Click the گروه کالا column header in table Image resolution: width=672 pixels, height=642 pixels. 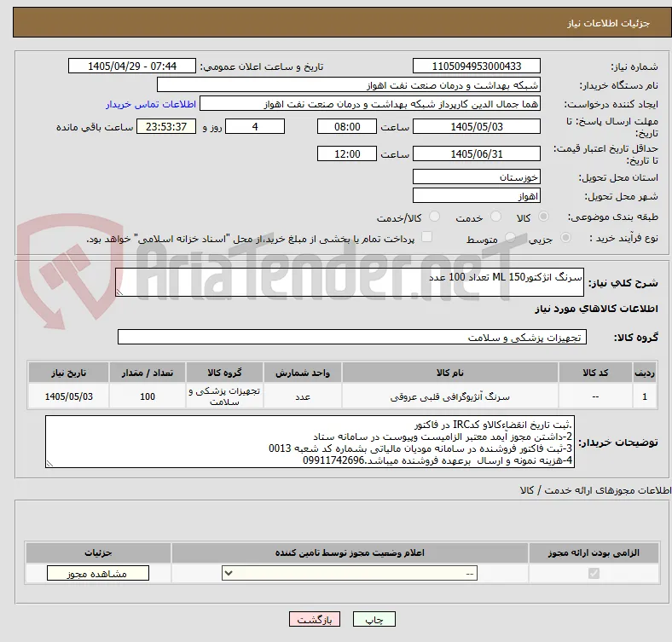point(224,373)
